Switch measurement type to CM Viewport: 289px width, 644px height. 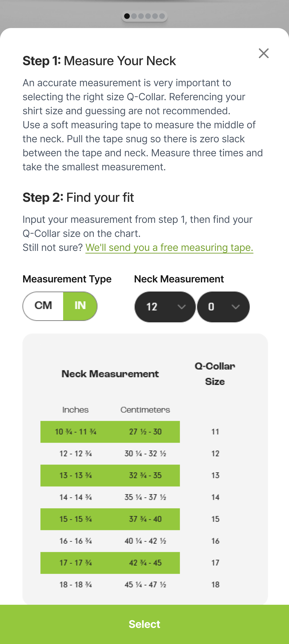point(43,306)
